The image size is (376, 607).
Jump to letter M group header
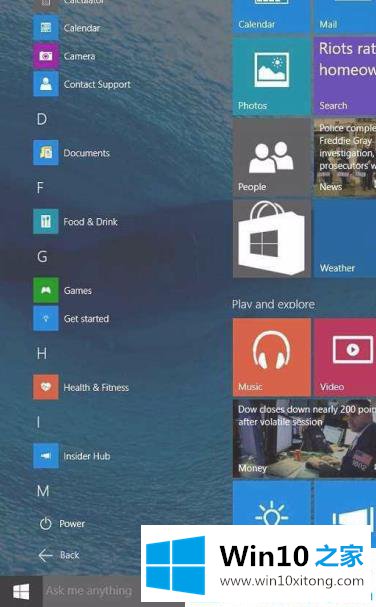43,491
